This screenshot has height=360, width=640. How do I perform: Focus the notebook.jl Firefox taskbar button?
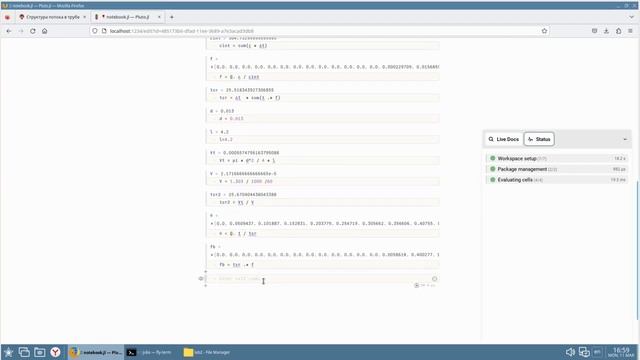96,352
